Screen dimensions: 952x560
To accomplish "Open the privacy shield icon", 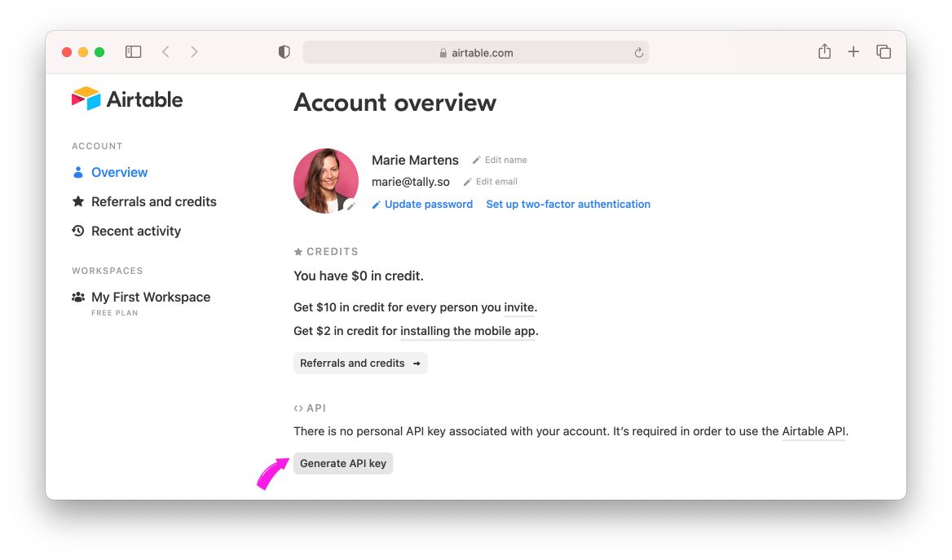I will pos(284,51).
